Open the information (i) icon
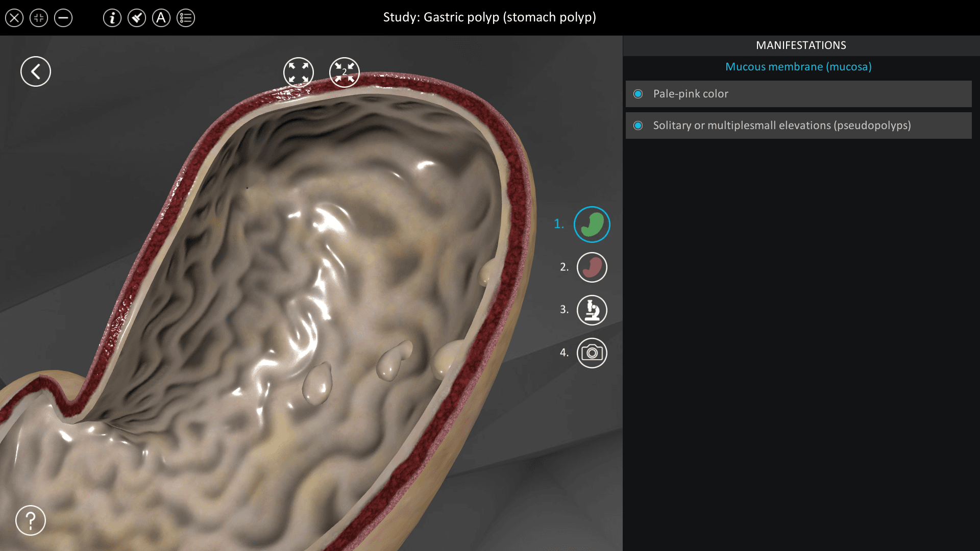980x551 pixels. tap(112, 18)
